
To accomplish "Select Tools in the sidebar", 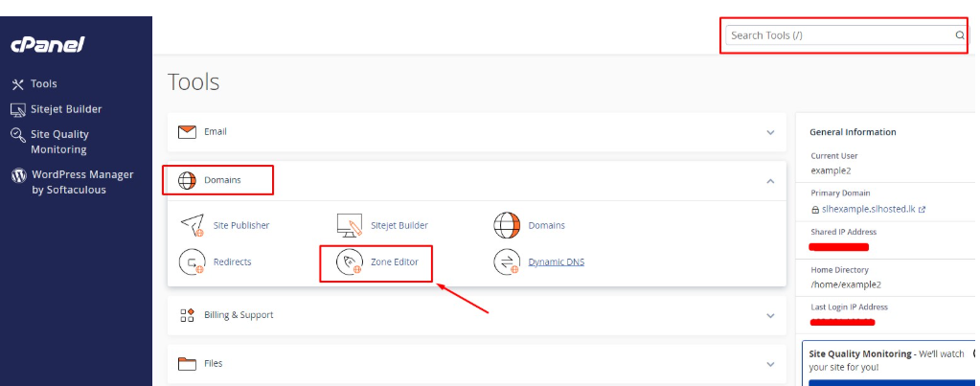I will coord(43,83).
